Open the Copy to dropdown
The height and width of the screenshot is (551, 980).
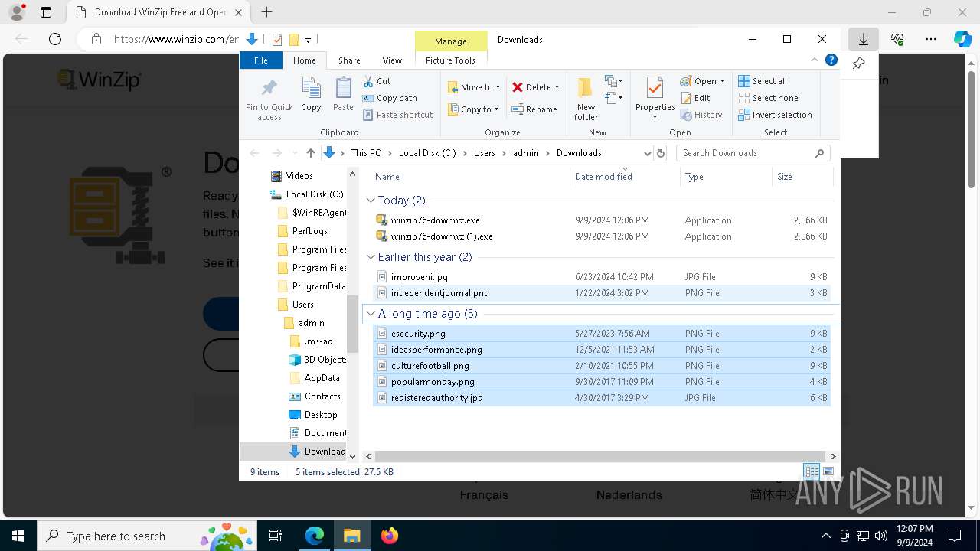pos(474,109)
